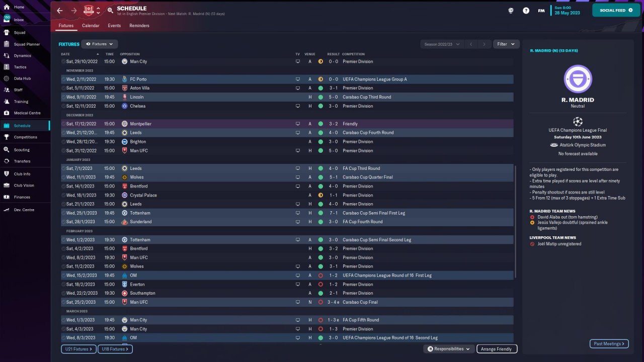Click the Lincoln club badge
The width and height of the screenshot is (644, 362).
pyautogui.click(x=125, y=97)
